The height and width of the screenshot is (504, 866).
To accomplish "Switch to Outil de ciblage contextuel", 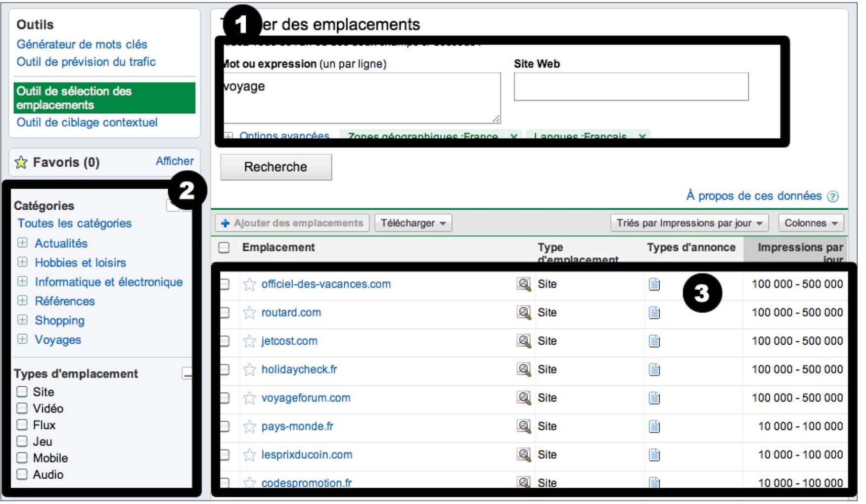I will coord(87,122).
